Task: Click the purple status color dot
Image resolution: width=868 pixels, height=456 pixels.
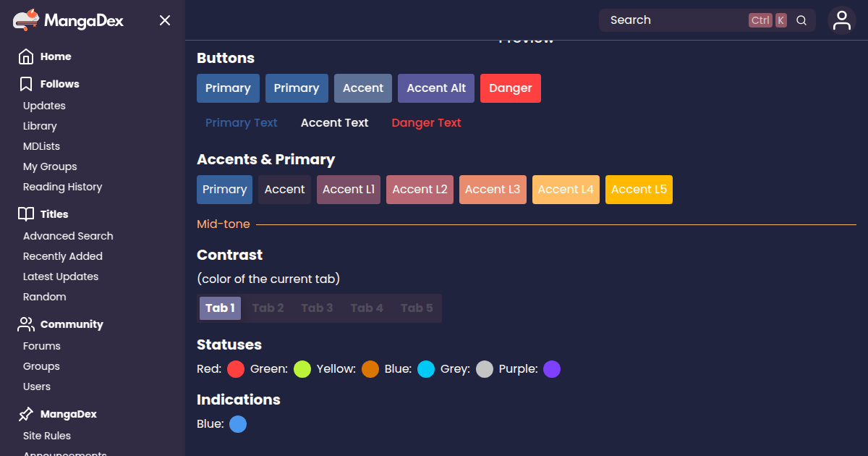Action: [x=552, y=369]
